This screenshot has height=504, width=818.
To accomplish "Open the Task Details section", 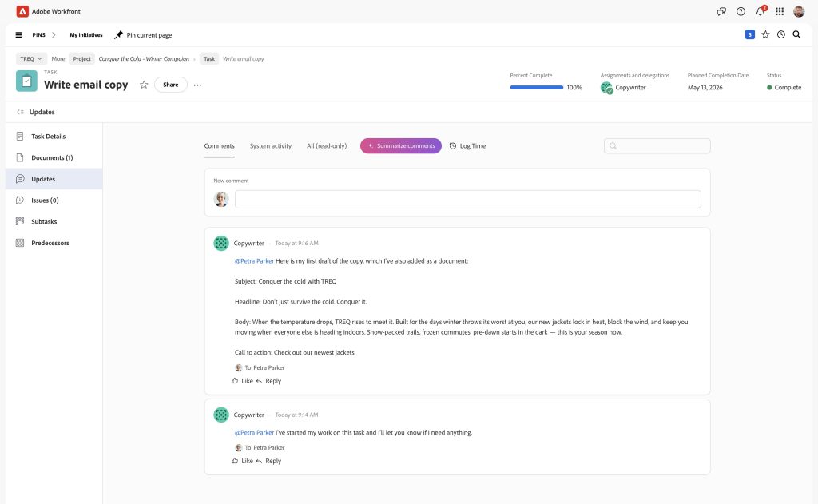I will pyautogui.click(x=49, y=136).
